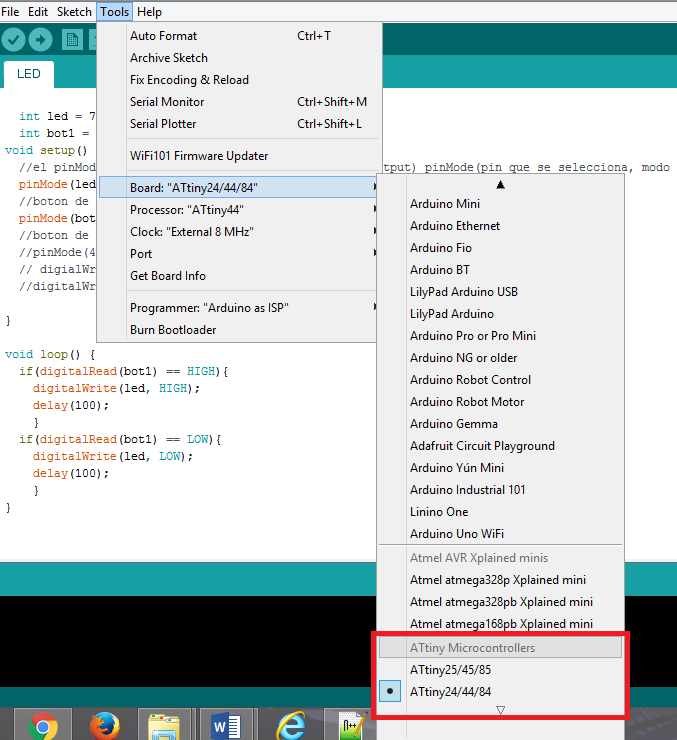Open Notepad++ from the taskbar
The width and height of the screenshot is (677, 740).
click(351, 725)
